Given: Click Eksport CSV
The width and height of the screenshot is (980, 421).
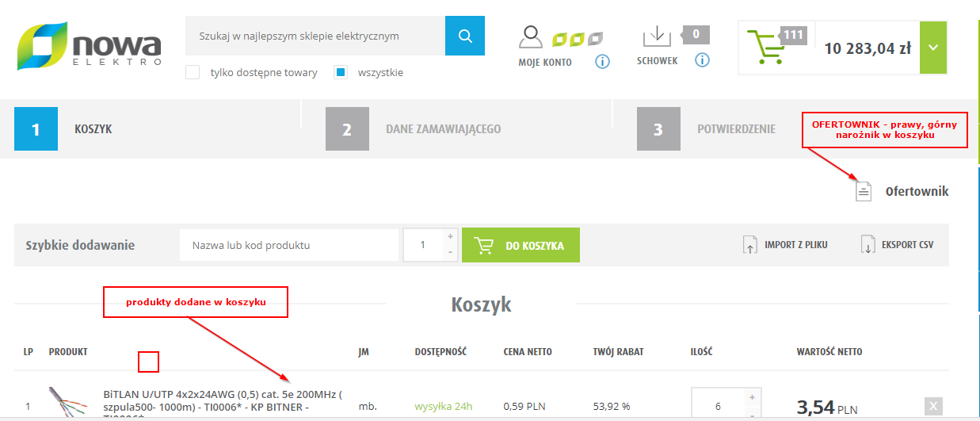Looking at the screenshot, I should pos(898,244).
